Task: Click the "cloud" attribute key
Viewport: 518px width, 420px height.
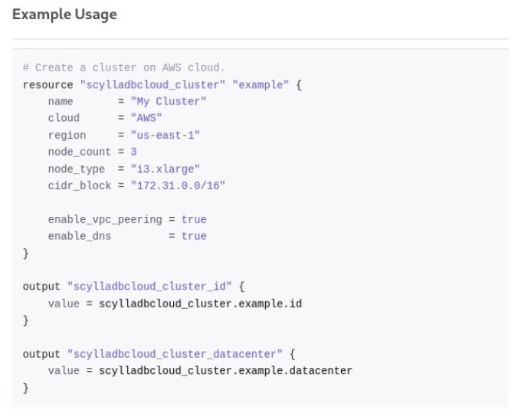Action: pyautogui.click(x=64, y=118)
